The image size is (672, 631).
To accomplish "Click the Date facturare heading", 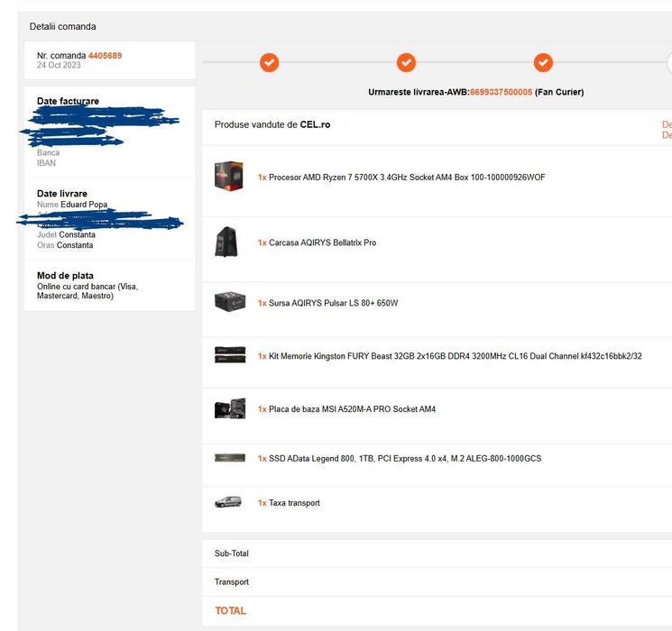I will click(68, 101).
